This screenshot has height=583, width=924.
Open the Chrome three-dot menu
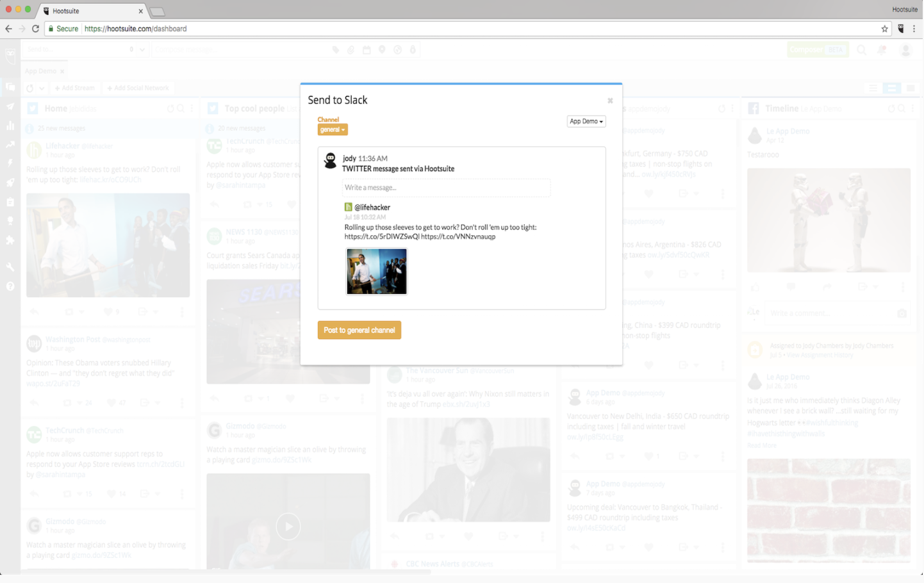click(x=914, y=29)
